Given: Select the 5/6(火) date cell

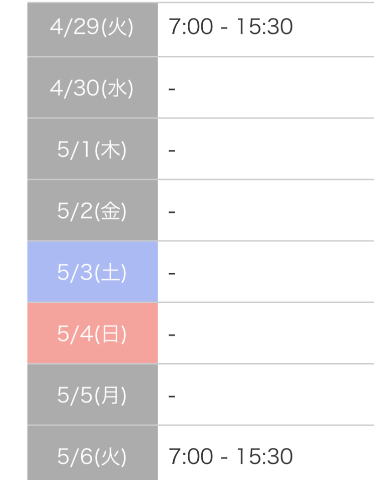Looking at the screenshot, I should (92, 453).
